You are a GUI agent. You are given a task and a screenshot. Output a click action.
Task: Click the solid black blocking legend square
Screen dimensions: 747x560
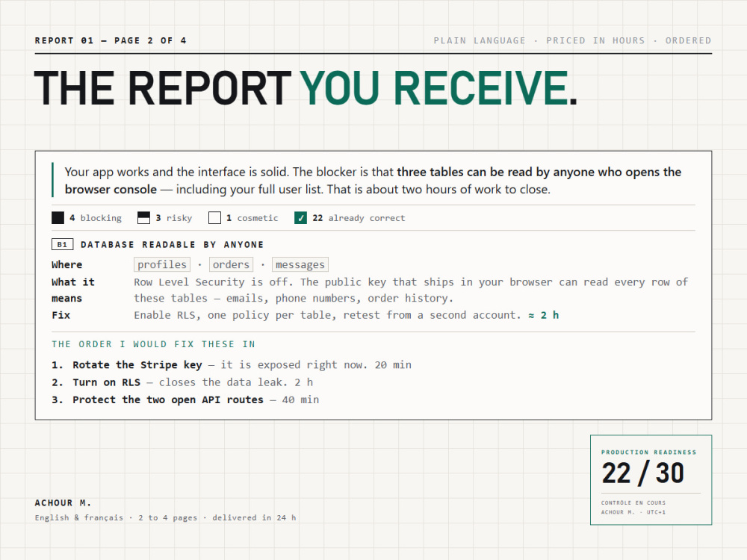(x=58, y=217)
